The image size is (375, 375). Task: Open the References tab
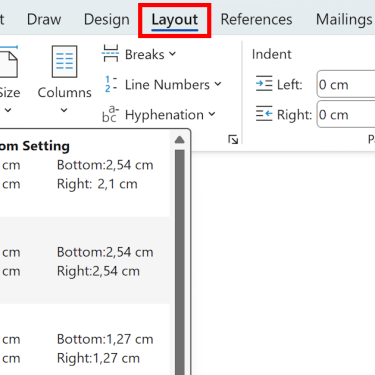(256, 19)
